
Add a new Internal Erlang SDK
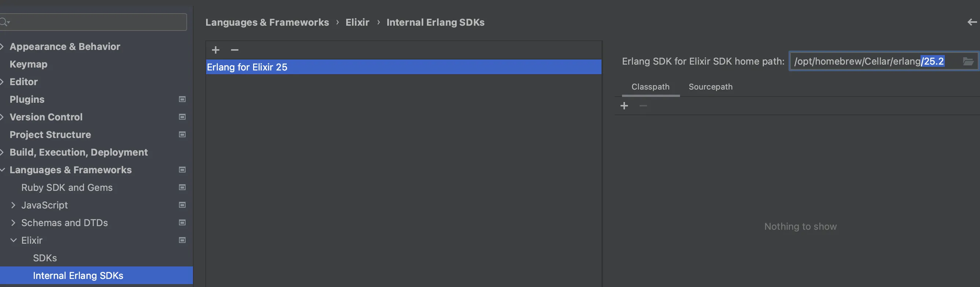[216, 50]
